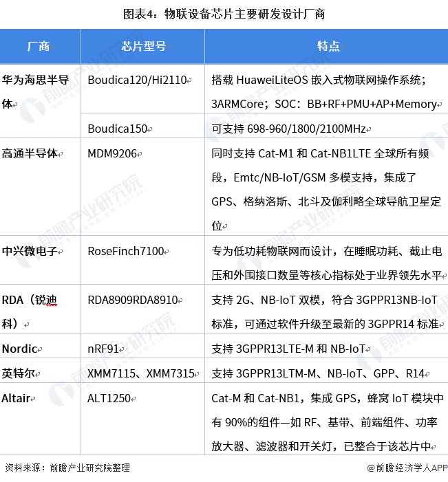This screenshot has width=448, height=482.
Task: Click the source note 资料来源：前瞻产业研究院整理
Action: point(67,468)
